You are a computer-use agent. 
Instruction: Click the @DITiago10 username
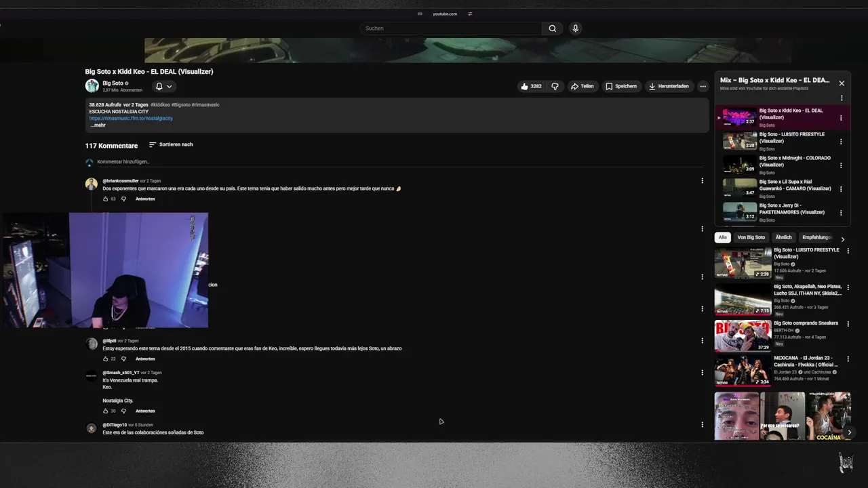point(115,425)
